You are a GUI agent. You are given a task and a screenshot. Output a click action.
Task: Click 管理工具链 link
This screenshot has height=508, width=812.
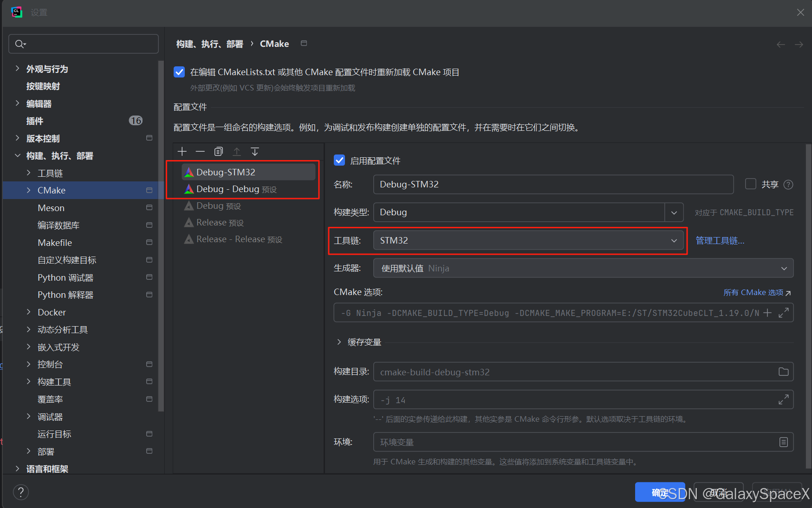click(720, 240)
